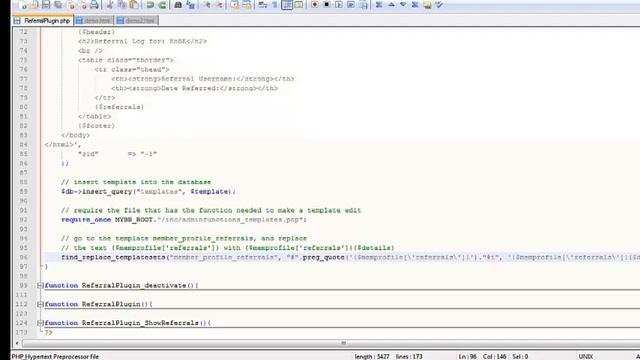Click the Close All documents toolbar icon
640x360 pixels.
click(x=83, y=5)
